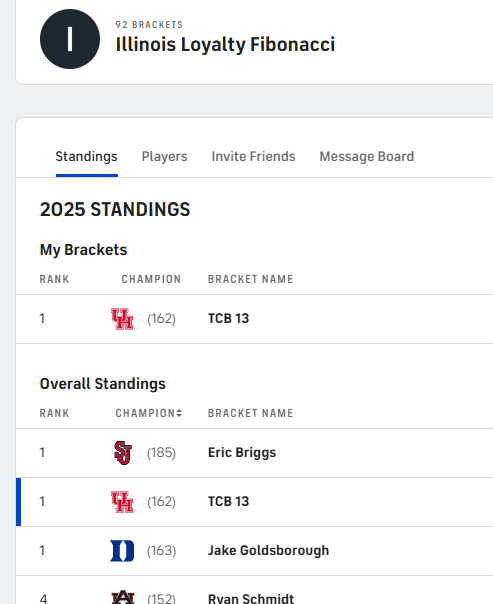
Task: Select the Standings tab
Action: 87,156
